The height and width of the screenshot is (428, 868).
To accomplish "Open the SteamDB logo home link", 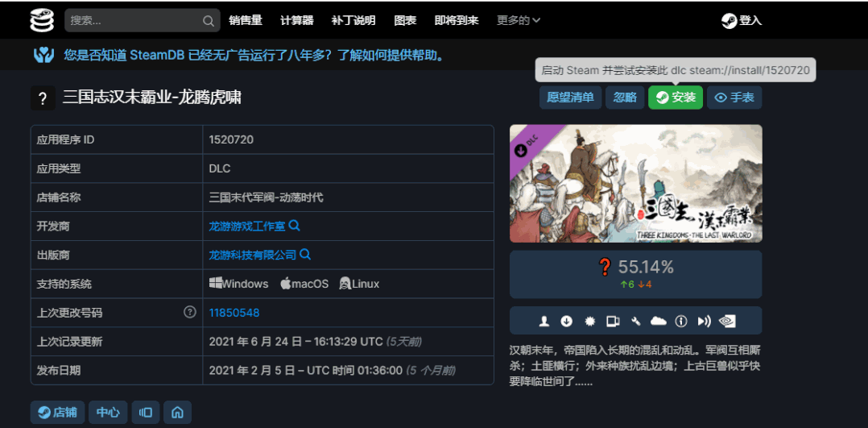I will pyautogui.click(x=43, y=20).
